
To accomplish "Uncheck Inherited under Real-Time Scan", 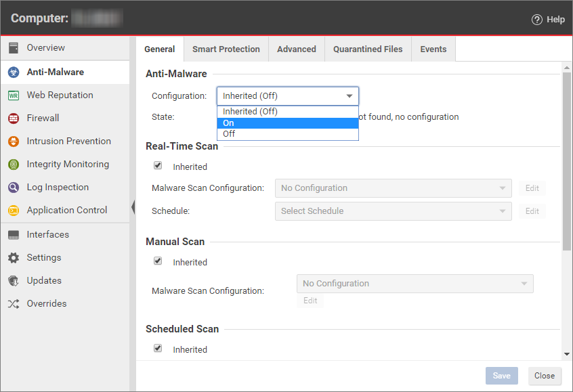I will click(x=157, y=165).
